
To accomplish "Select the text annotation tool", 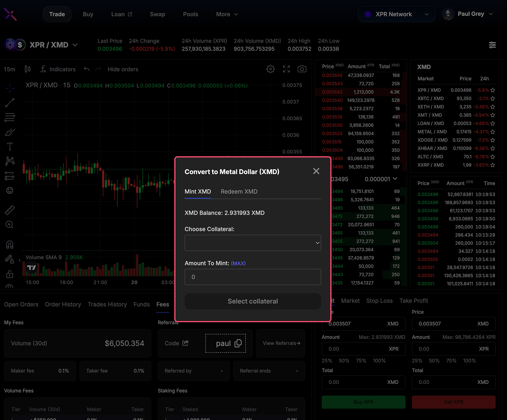I will (x=10, y=146).
